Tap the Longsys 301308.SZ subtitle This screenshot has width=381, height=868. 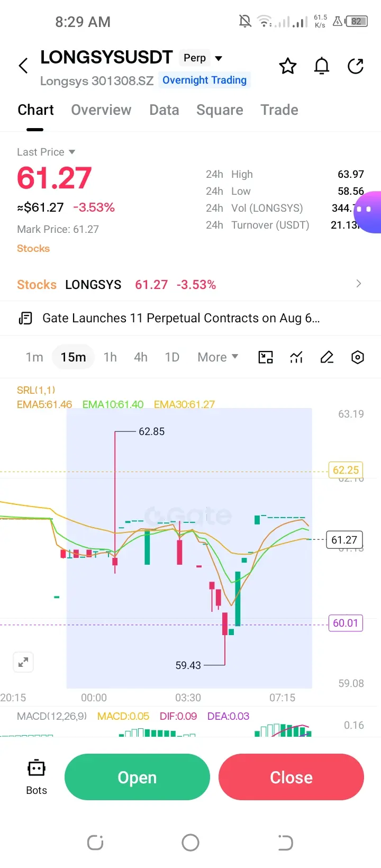97,81
